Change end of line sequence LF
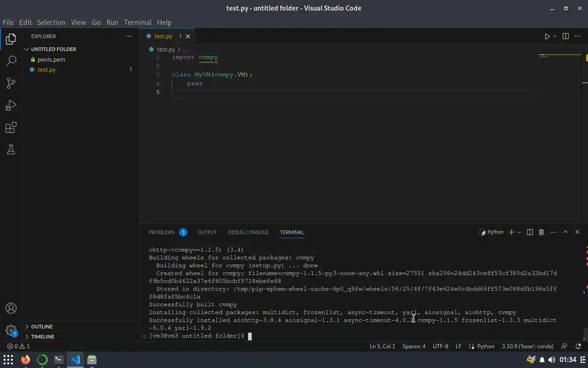This screenshot has height=368, width=588. [x=458, y=346]
